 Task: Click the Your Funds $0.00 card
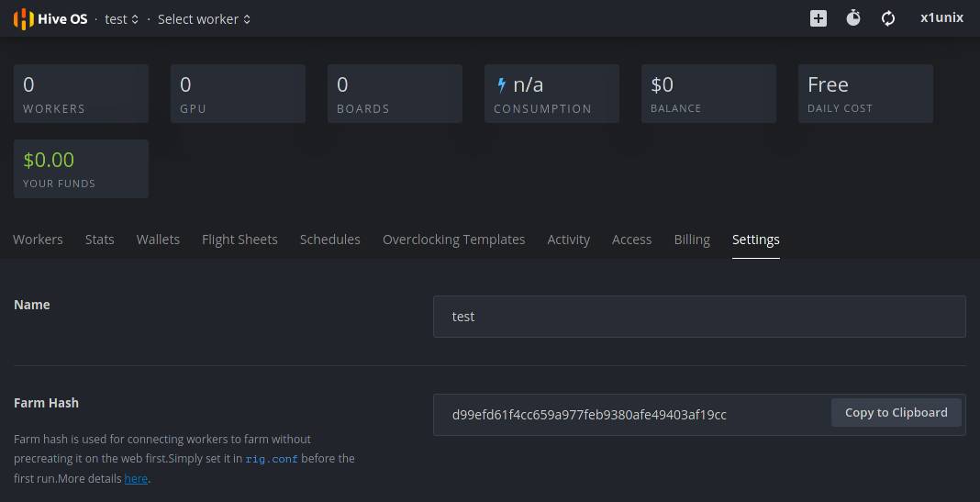click(81, 169)
